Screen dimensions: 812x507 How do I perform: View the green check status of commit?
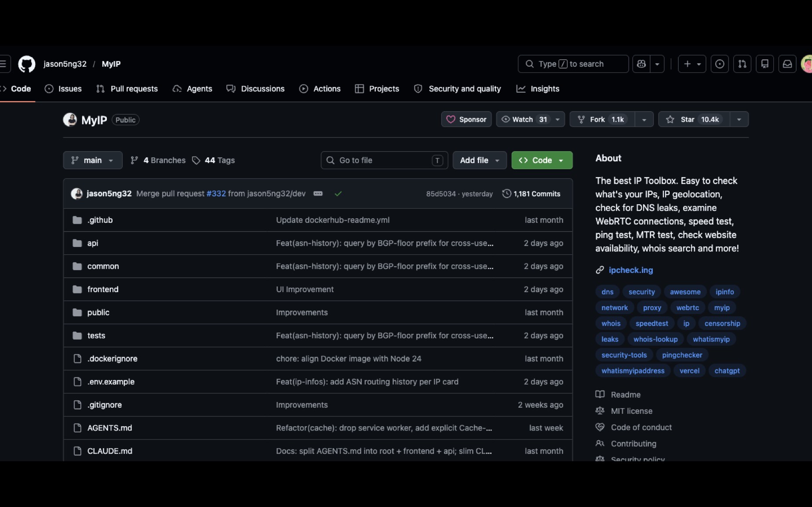338,194
